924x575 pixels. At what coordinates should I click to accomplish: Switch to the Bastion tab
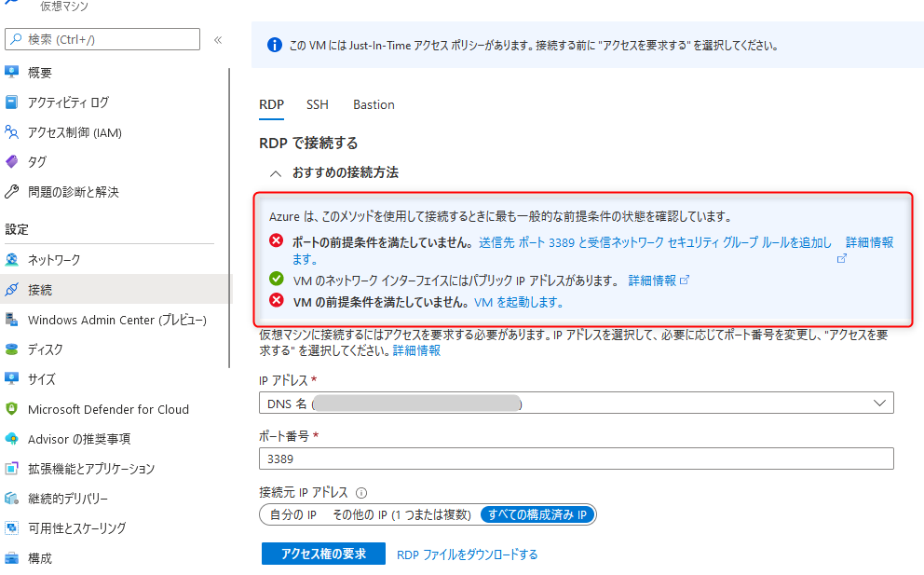point(374,105)
